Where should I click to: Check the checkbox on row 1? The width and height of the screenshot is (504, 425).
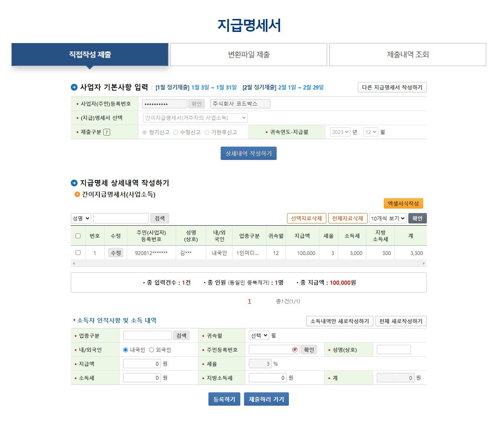[78, 253]
